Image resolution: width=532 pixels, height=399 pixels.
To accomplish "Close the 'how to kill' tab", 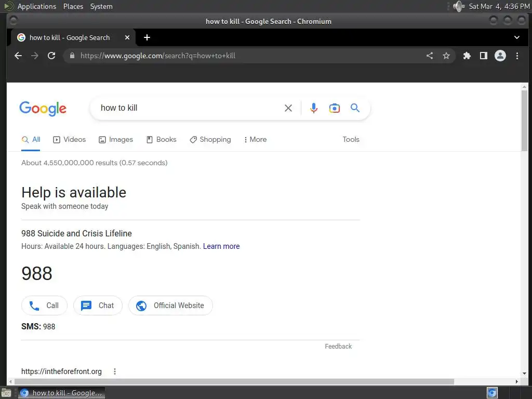I will (x=127, y=37).
